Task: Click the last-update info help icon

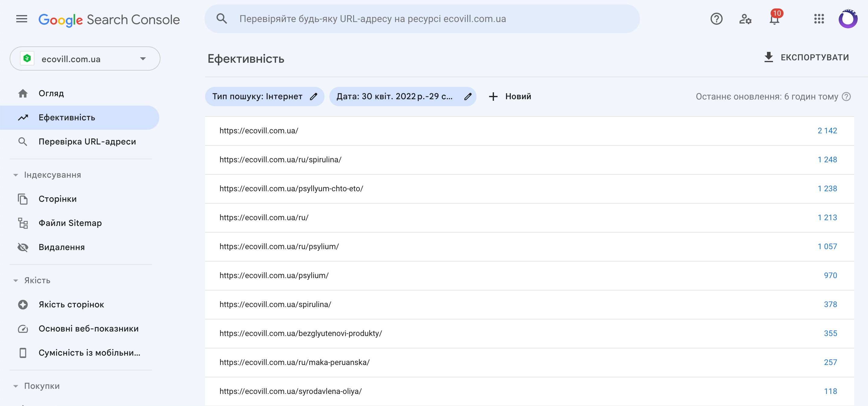Action: 846,97
